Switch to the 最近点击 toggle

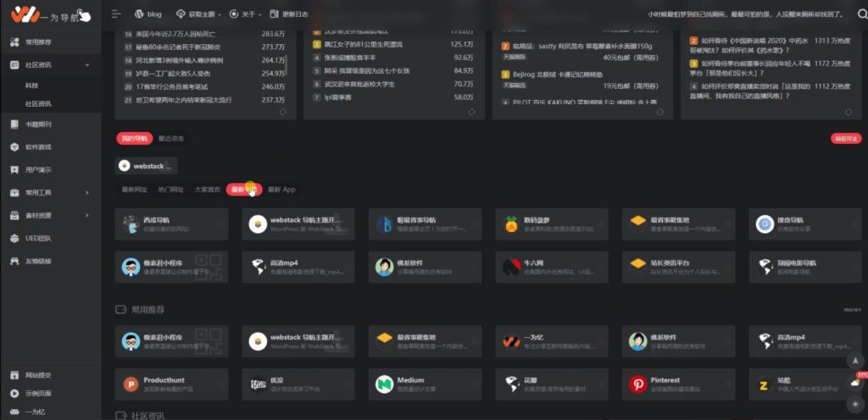pos(170,138)
